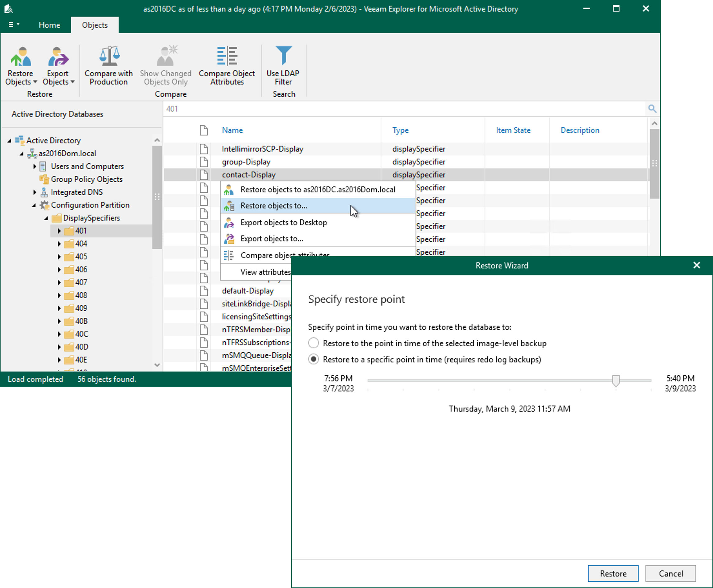713x588 pixels.
Task: Click the search magnifier icon
Action: coord(652,109)
